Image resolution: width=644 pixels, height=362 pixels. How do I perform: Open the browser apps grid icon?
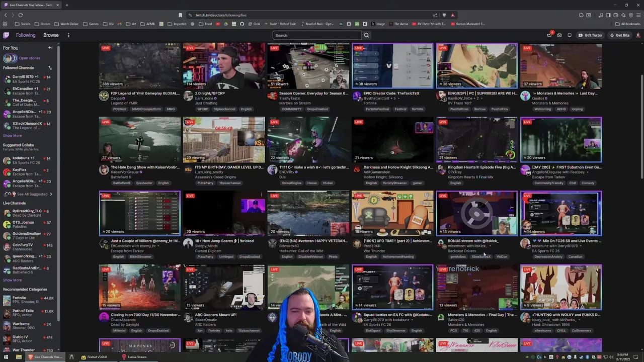tap(5, 24)
